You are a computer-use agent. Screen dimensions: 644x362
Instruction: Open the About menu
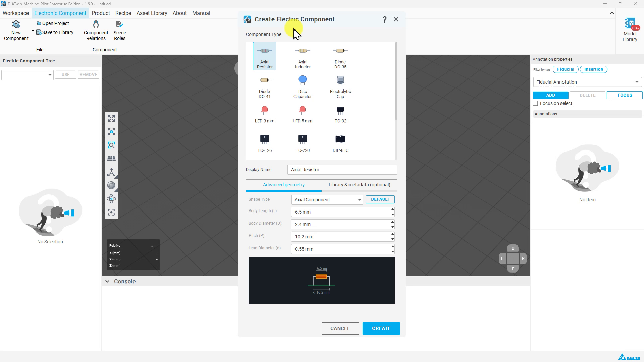(179, 13)
